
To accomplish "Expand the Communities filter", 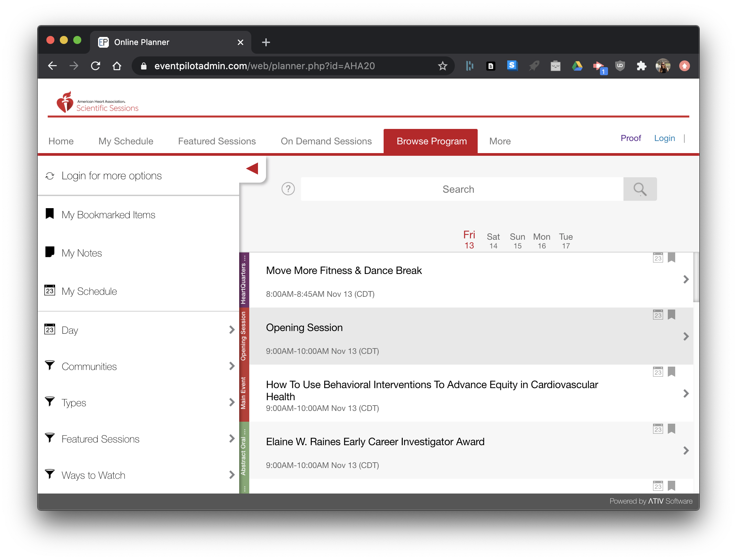I will (x=231, y=366).
